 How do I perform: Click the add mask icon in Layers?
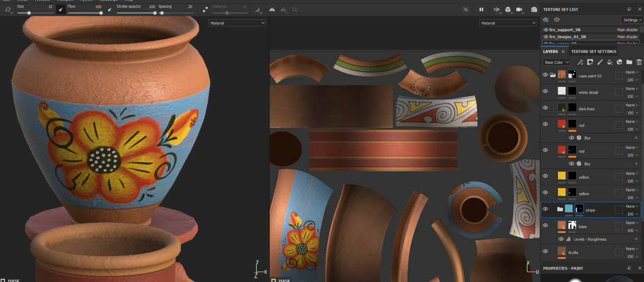[x=590, y=62]
